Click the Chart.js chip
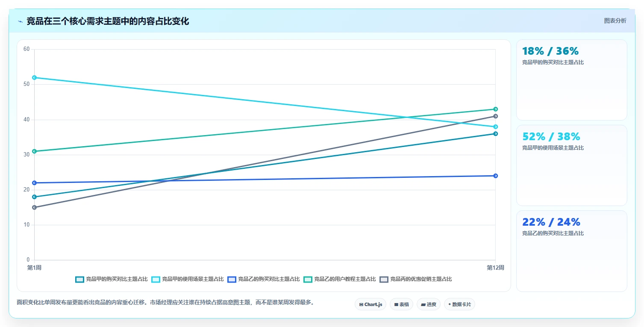 point(371,304)
